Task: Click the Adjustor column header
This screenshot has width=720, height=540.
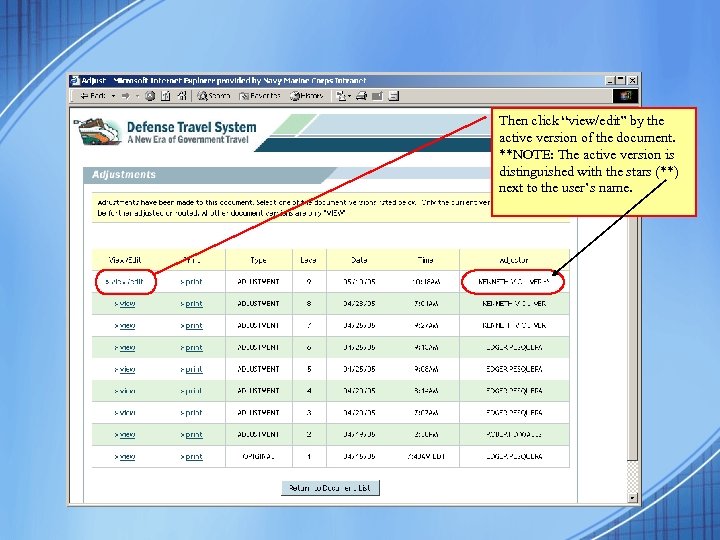Action: [x=514, y=260]
